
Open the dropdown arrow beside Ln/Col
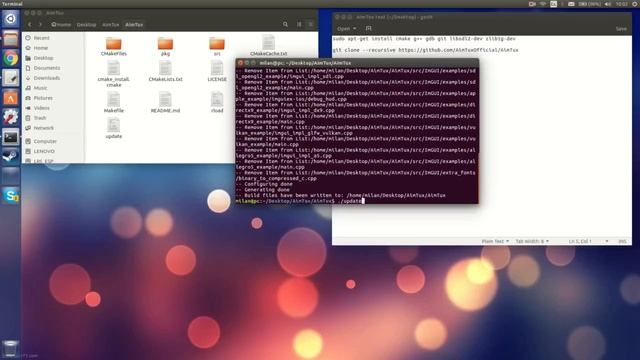(607, 241)
